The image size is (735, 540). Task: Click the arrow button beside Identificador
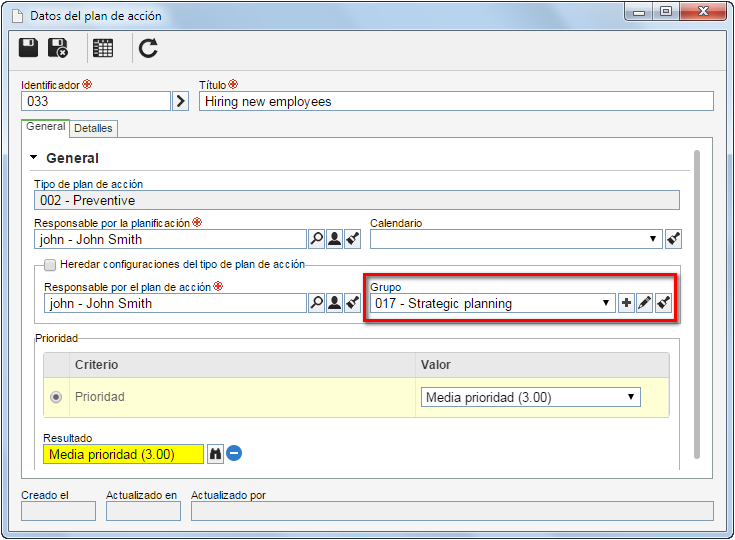pos(180,101)
